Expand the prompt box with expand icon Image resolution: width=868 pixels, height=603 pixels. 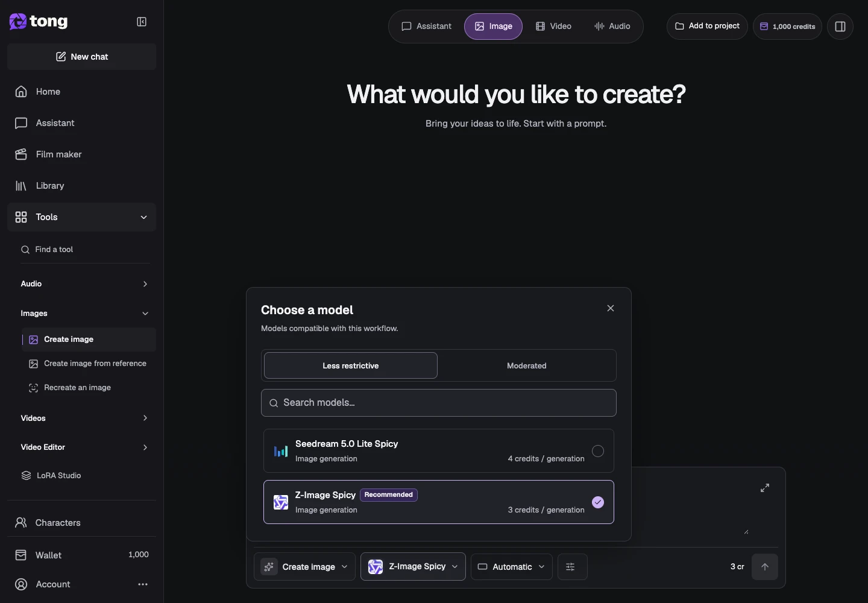point(765,488)
